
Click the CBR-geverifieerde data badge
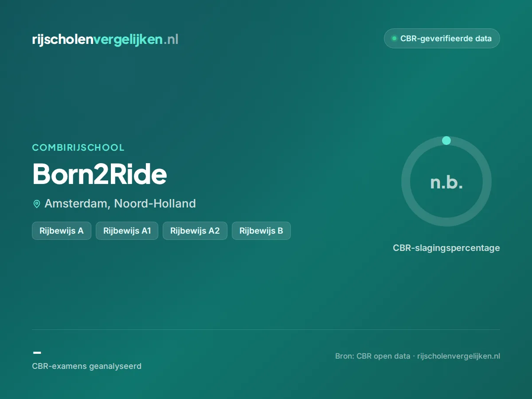(442, 39)
